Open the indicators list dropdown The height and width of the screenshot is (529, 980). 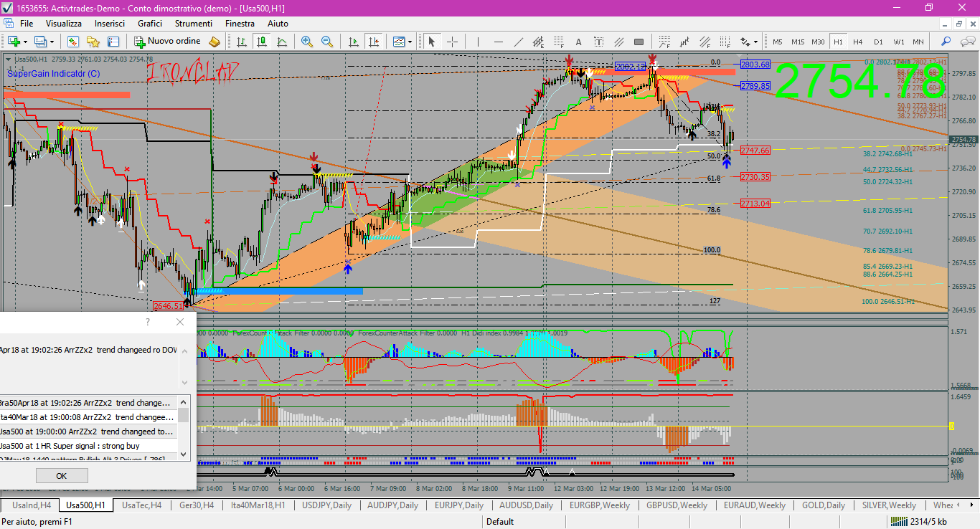point(410,42)
